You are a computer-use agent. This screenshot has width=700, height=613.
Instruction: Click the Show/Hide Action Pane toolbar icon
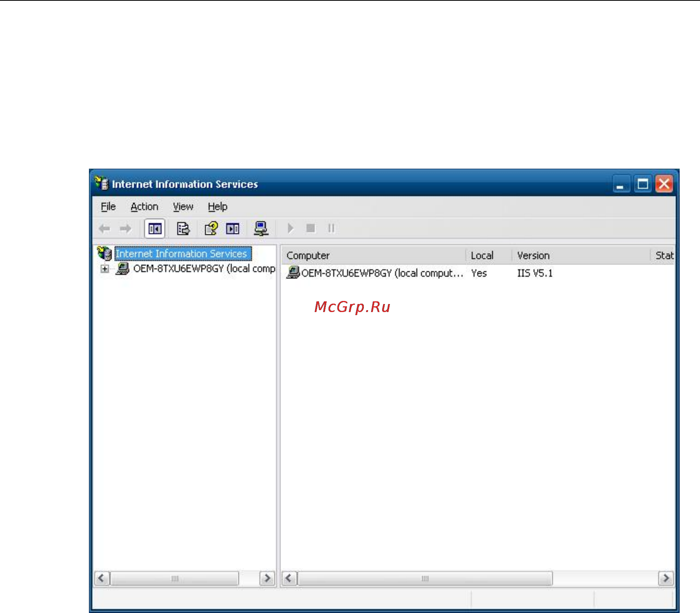click(233, 229)
